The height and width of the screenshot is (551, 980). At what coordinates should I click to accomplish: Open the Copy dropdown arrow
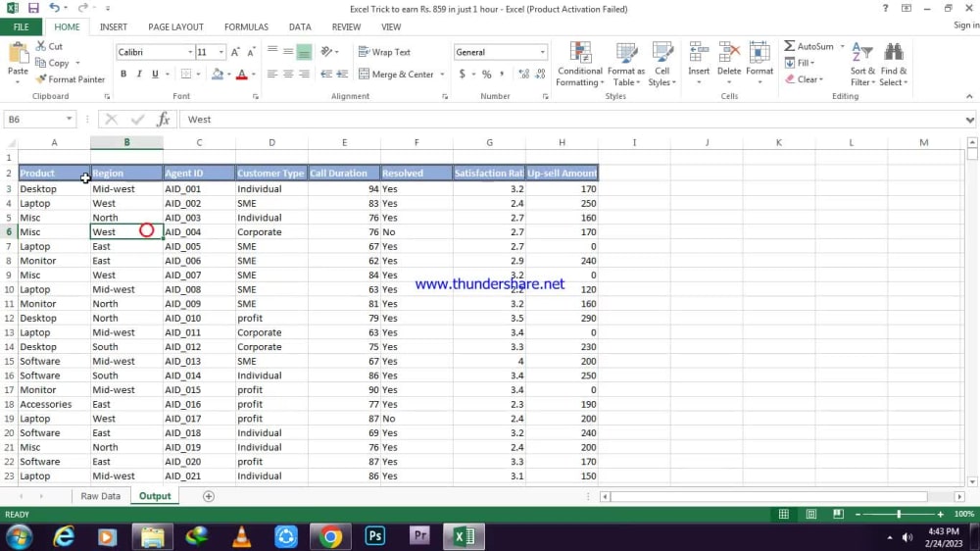coord(77,63)
